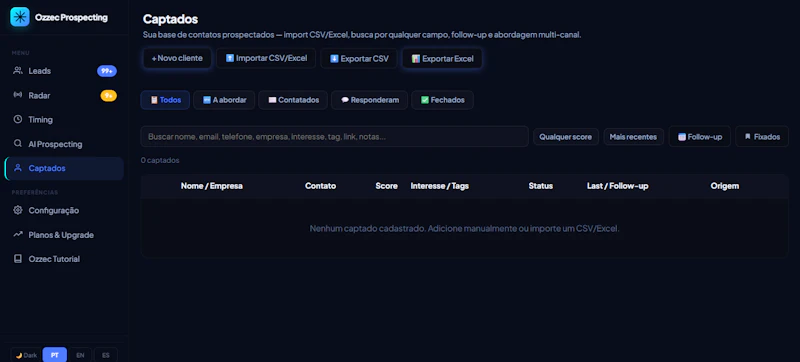Open AI Prospecting section
800x362 pixels.
64,144
